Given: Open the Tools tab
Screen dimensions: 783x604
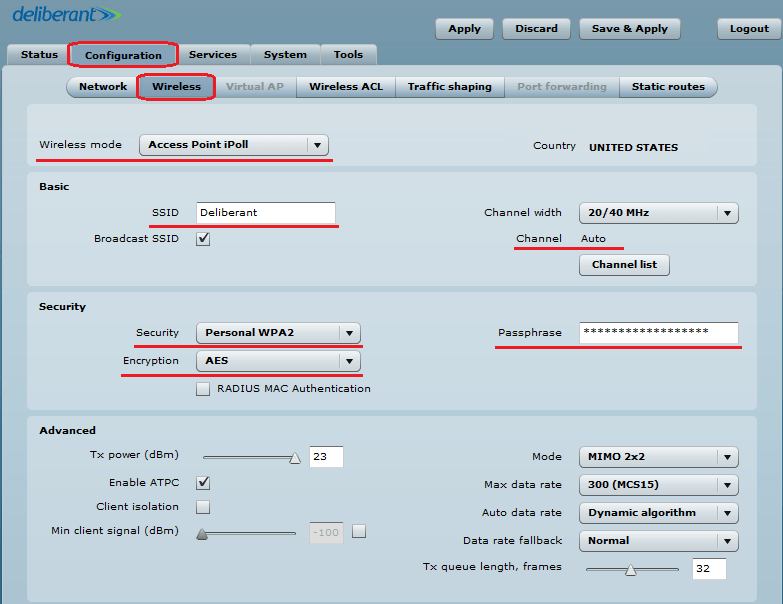Looking at the screenshot, I should pos(348,54).
